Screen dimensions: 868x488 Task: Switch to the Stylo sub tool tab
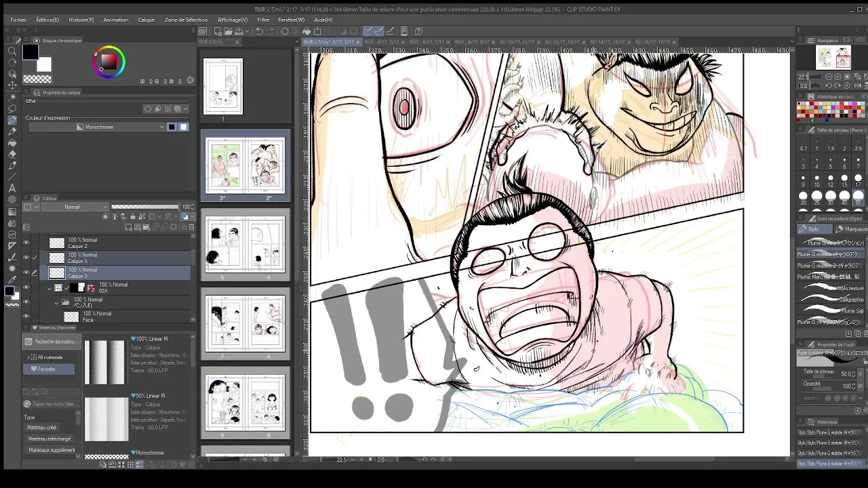click(814, 229)
